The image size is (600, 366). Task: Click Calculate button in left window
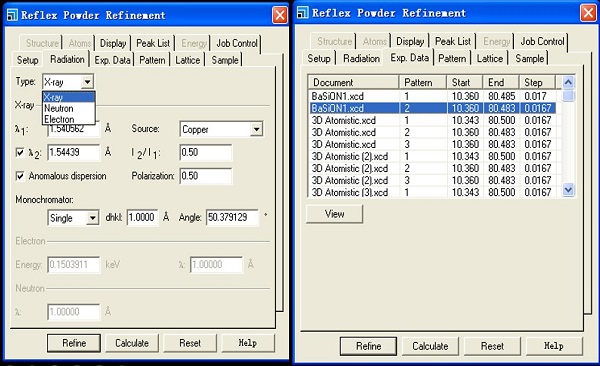[x=132, y=343]
